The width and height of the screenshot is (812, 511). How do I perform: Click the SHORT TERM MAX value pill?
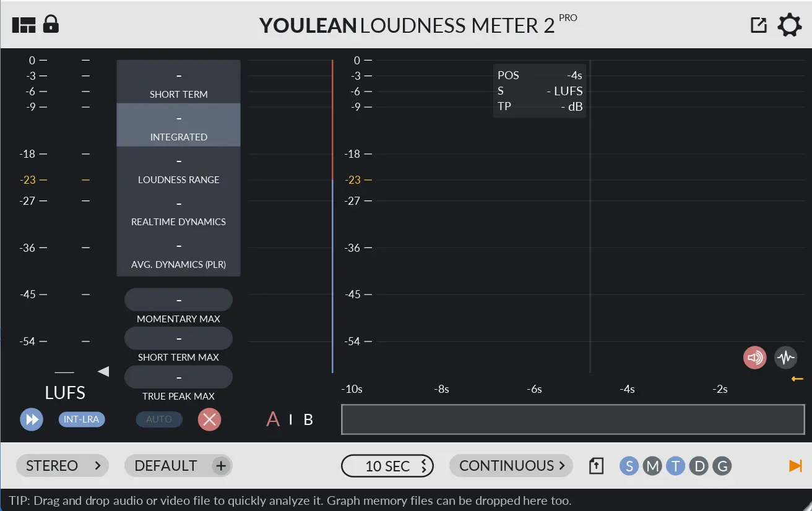coord(178,338)
